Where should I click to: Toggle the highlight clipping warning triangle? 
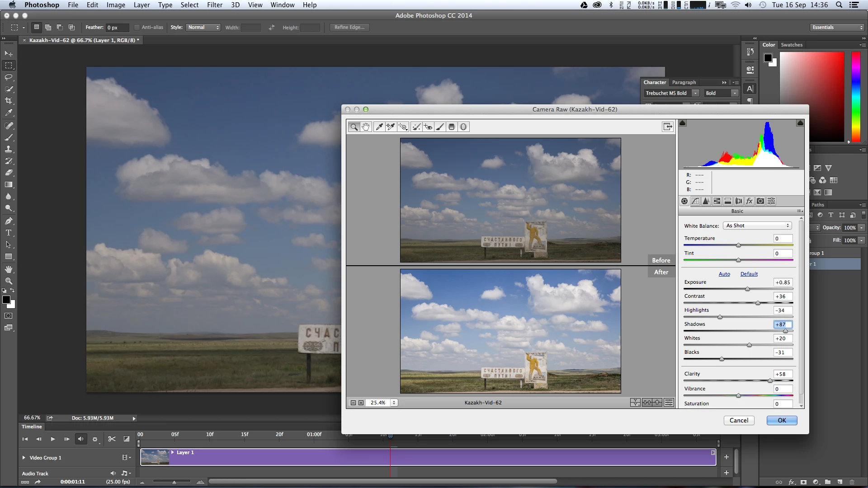pyautogui.click(x=800, y=123)
